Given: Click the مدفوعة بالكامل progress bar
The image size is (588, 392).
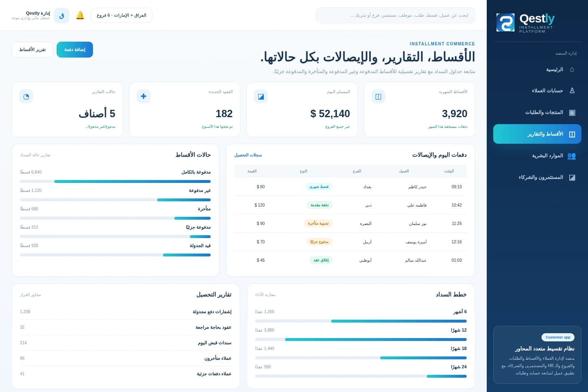Looking at the screenshot, I should [115, 181].
